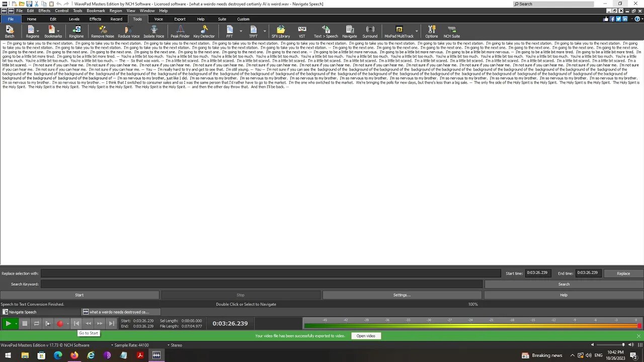Expand the TFFT dropdown arrow
The image size is (644, 362).
click(x=264, y=31)
